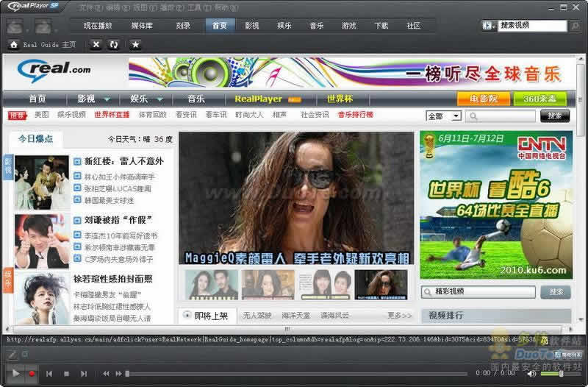Click the edit pencil icon above playback
This screenshot has width=588, height=387.
[x=12, y=354]
